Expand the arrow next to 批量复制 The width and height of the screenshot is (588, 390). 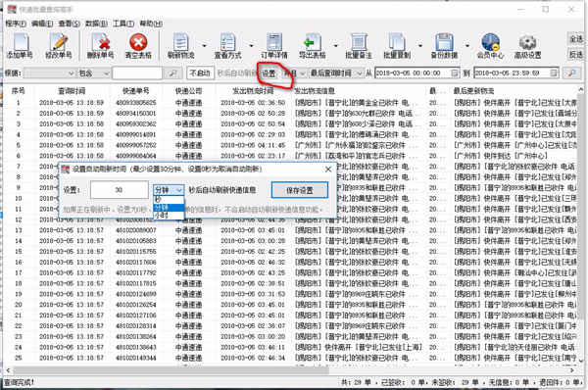420,46
